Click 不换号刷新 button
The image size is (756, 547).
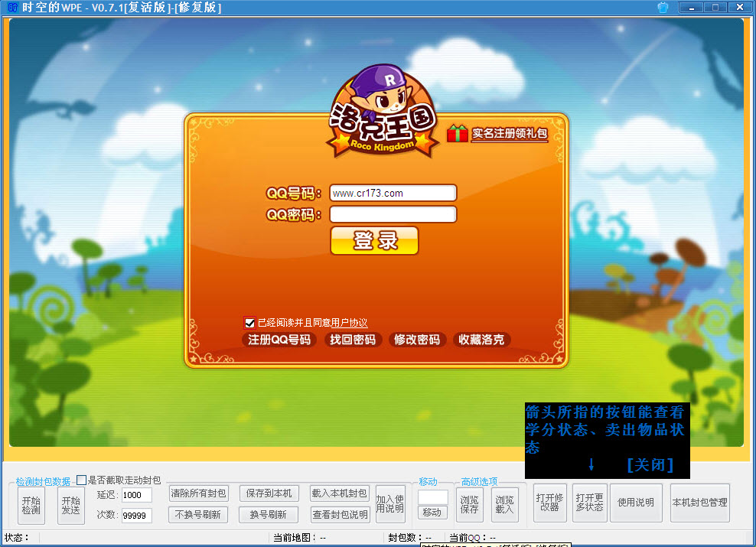pos(198,515)
